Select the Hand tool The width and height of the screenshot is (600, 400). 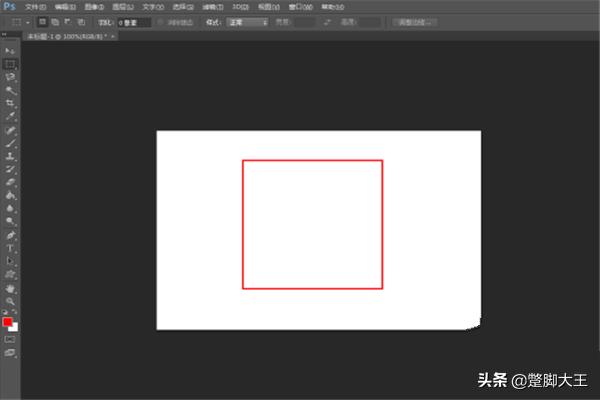[10, 289]
